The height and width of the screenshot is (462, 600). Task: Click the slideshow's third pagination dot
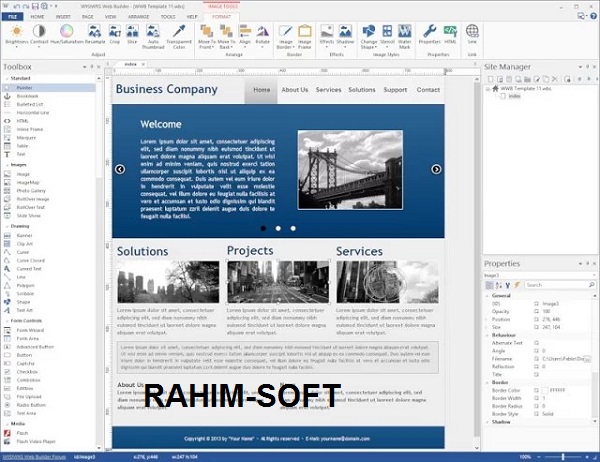293,228
